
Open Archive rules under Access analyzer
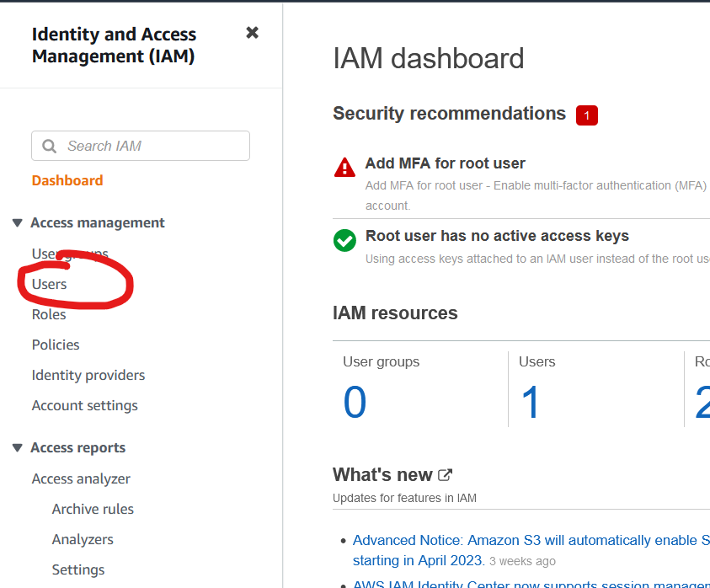coord(93,509)
